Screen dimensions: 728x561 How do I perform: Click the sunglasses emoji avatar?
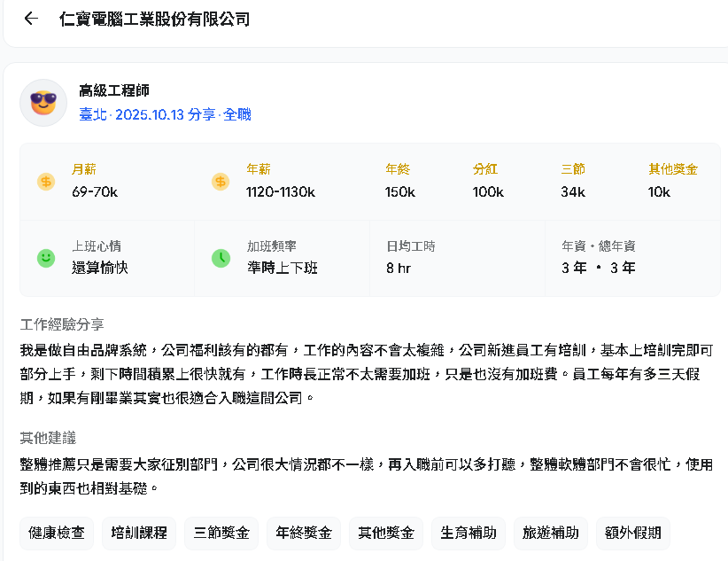(x=43, y=103)
